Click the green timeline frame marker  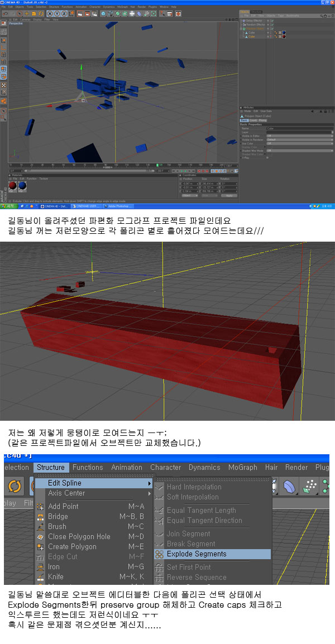pos(157,165)
